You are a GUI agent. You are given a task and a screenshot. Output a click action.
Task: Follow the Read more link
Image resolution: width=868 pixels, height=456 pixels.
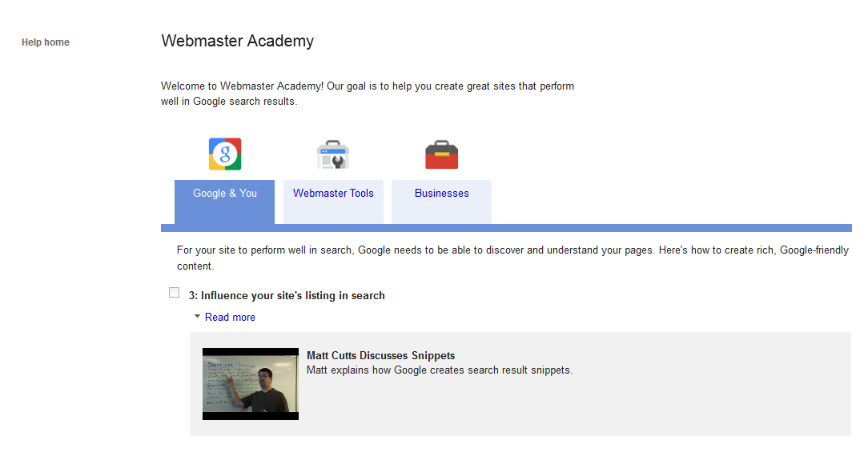[230, 318]
